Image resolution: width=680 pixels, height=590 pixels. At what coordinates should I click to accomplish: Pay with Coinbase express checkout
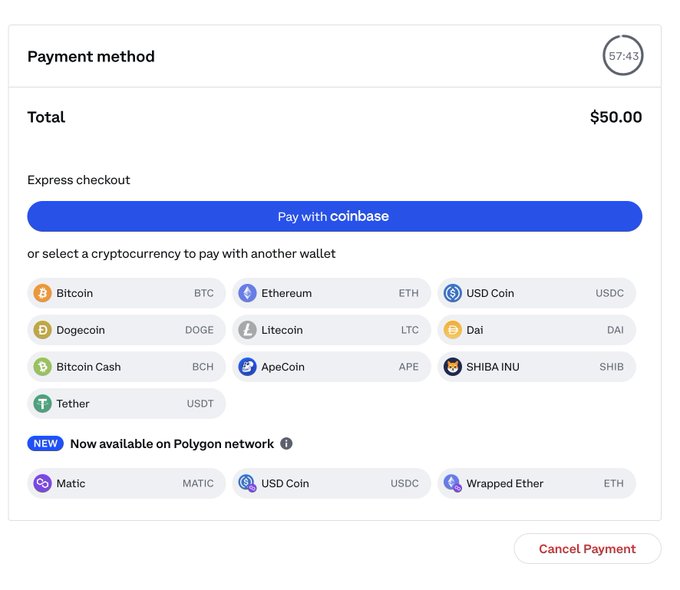tap(334, 216)
